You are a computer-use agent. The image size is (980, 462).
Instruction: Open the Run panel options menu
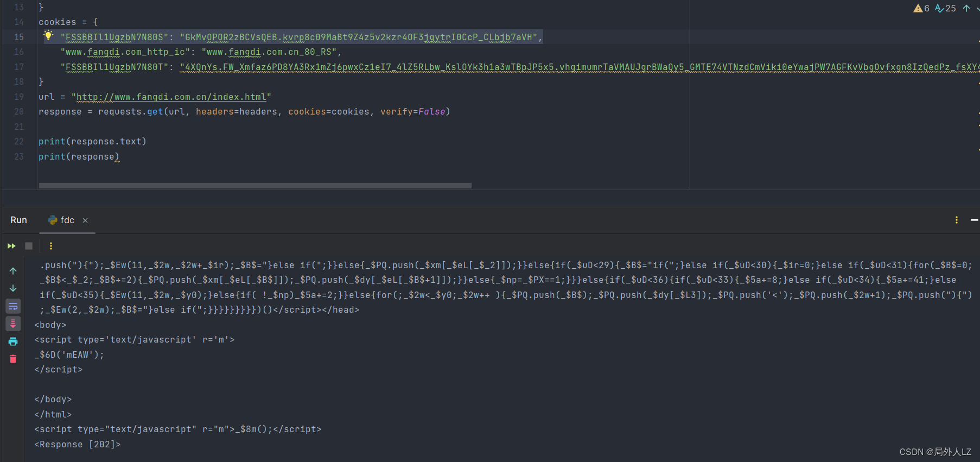[957, 220]
